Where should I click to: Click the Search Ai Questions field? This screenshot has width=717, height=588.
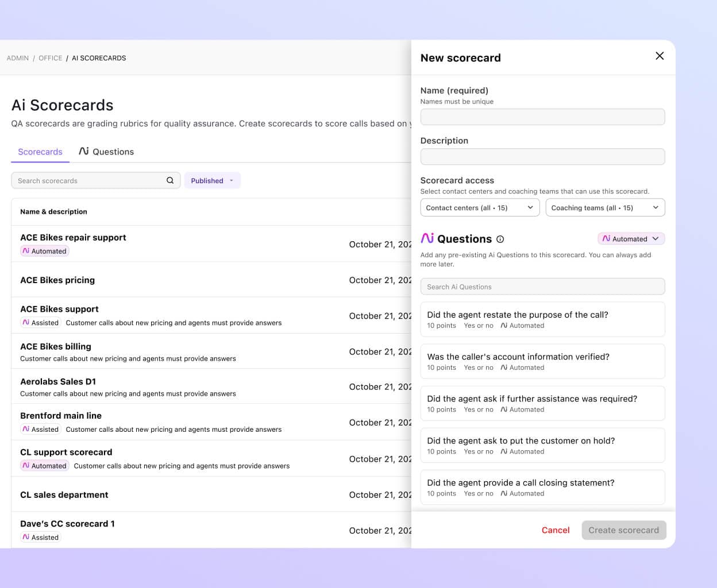point(542,286)
